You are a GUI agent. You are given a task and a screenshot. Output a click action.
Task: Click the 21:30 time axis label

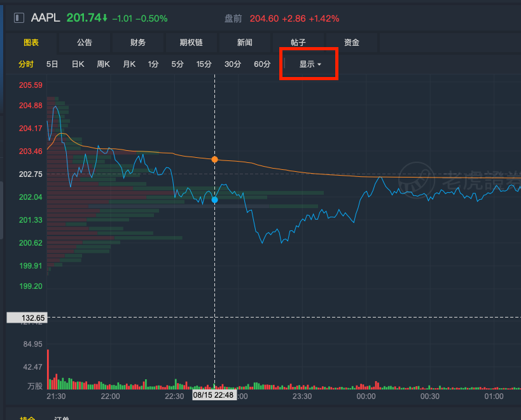coord(56,396)
